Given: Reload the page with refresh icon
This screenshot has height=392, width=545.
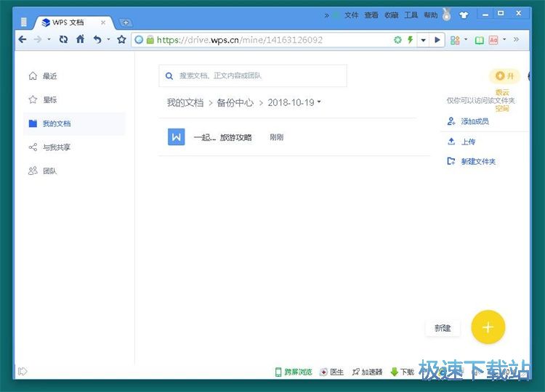Looking at the screenshot, I should coord(63,40).
